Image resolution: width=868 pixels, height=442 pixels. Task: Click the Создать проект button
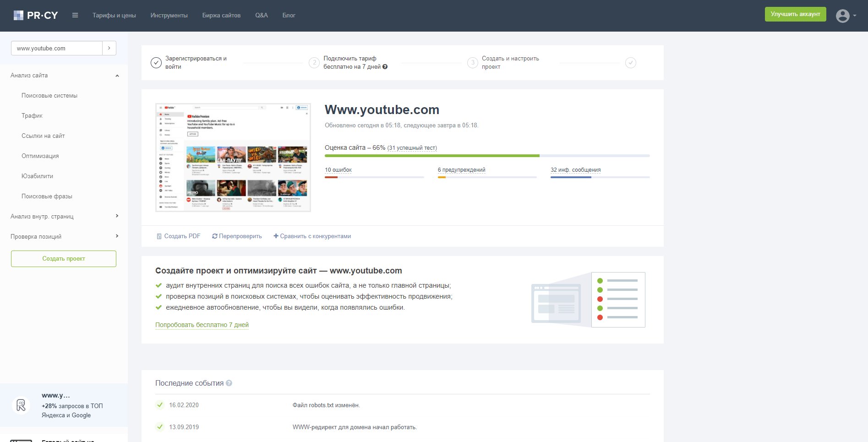[64, 259]
